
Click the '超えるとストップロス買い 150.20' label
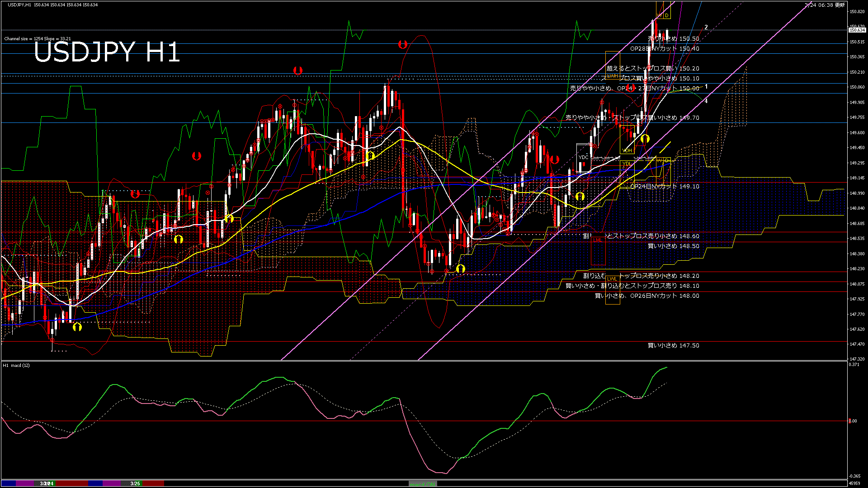pos(653,69)
